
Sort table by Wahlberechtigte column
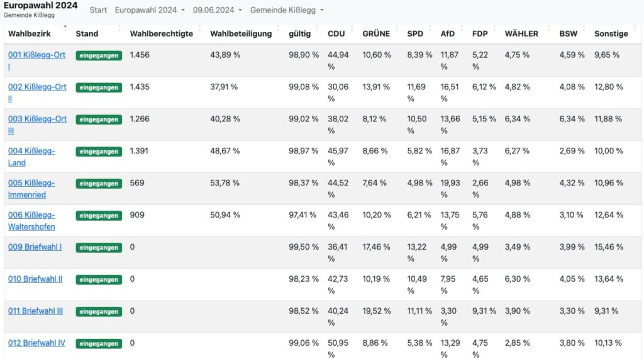[x=161, y=34]
